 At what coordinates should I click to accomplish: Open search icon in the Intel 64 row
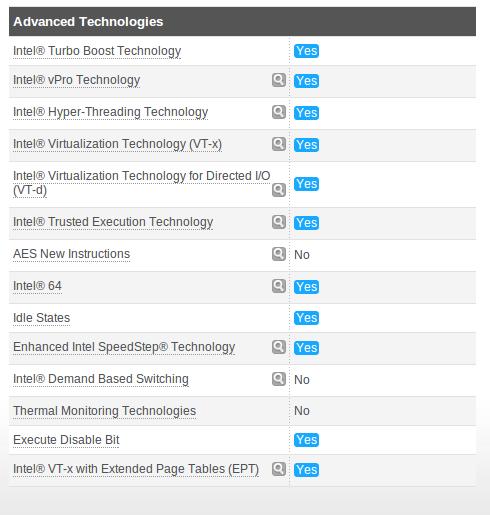click(x=279, y=286)
